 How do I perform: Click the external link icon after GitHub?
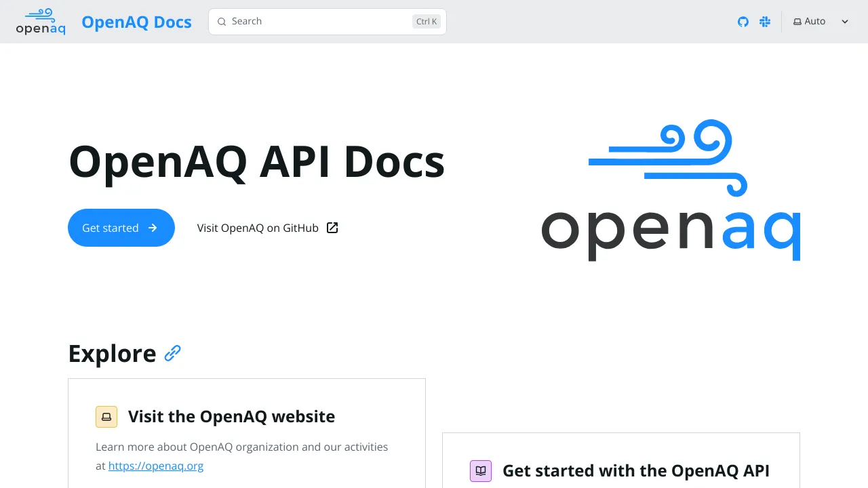pyautogui.click(x=332, y=228)
